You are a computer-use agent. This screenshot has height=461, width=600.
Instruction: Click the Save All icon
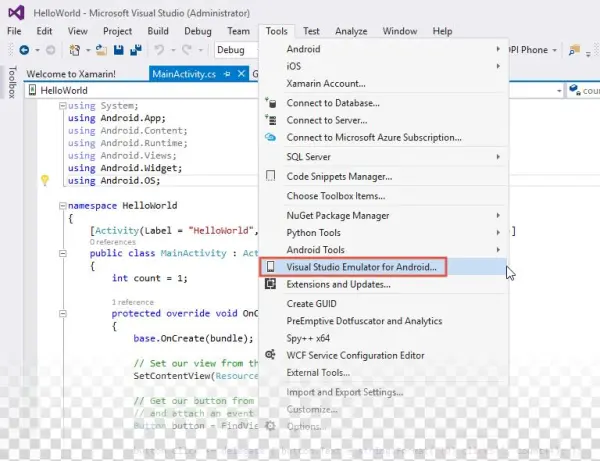136,50
